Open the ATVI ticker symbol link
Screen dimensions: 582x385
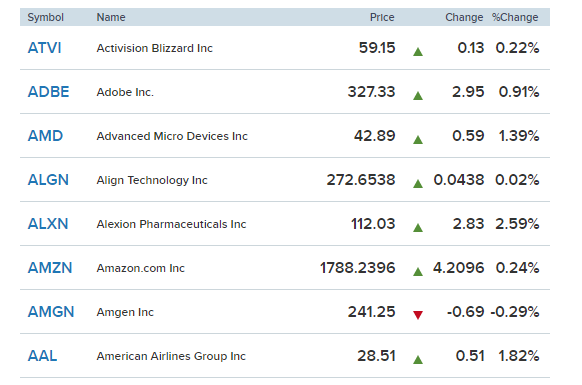tap(45, 48)
